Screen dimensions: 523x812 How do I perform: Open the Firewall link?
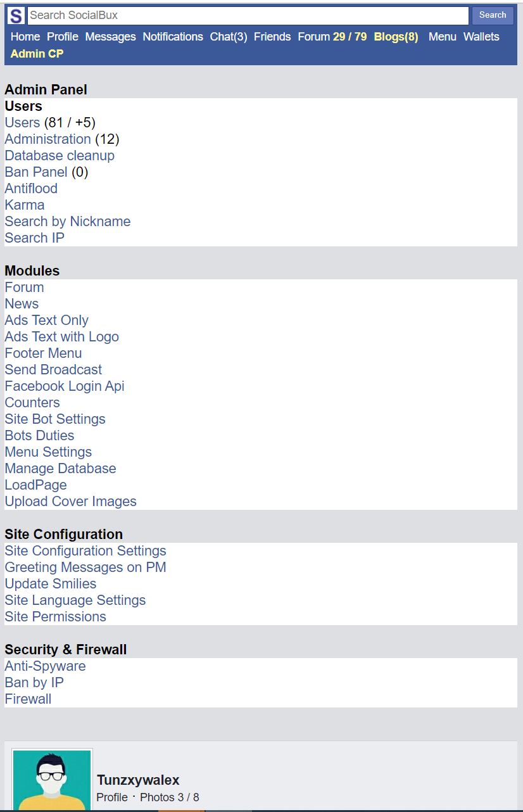tap(28, 699)
